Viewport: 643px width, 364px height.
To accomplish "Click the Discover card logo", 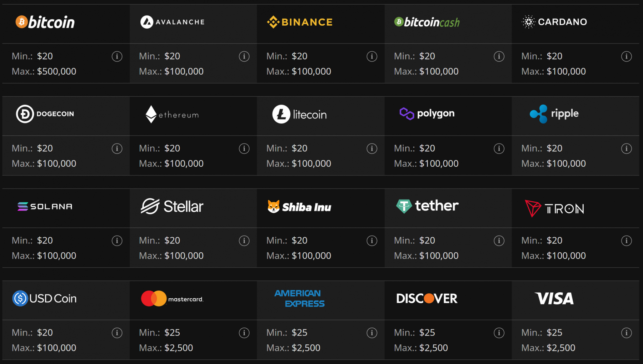I will [x=427, y=298].
